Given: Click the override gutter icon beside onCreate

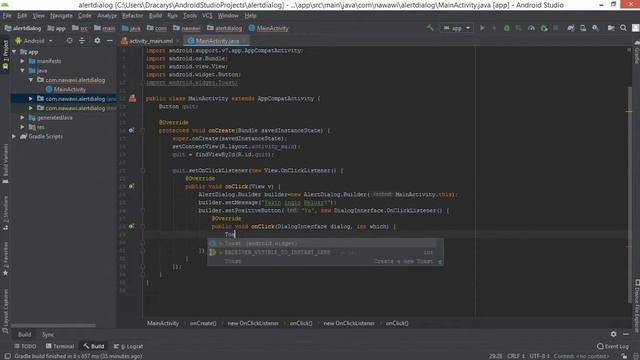Looking at the screenshot, I should (131, 130).
